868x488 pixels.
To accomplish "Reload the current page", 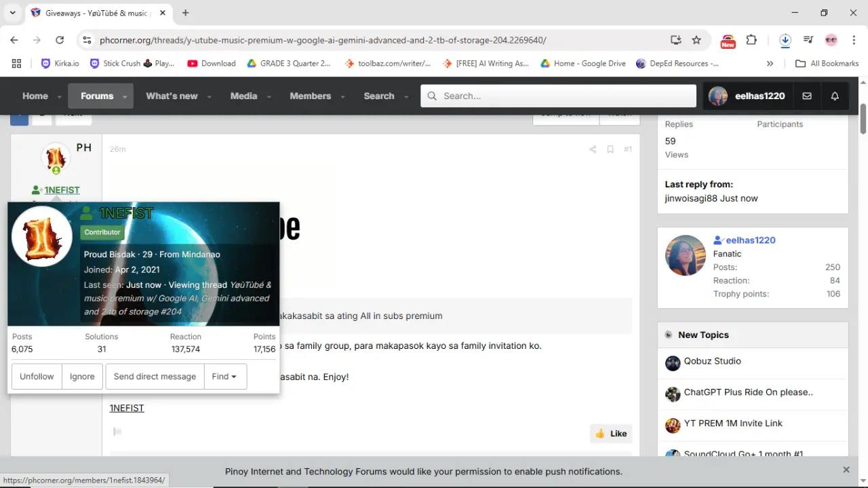I will (60, 40).
